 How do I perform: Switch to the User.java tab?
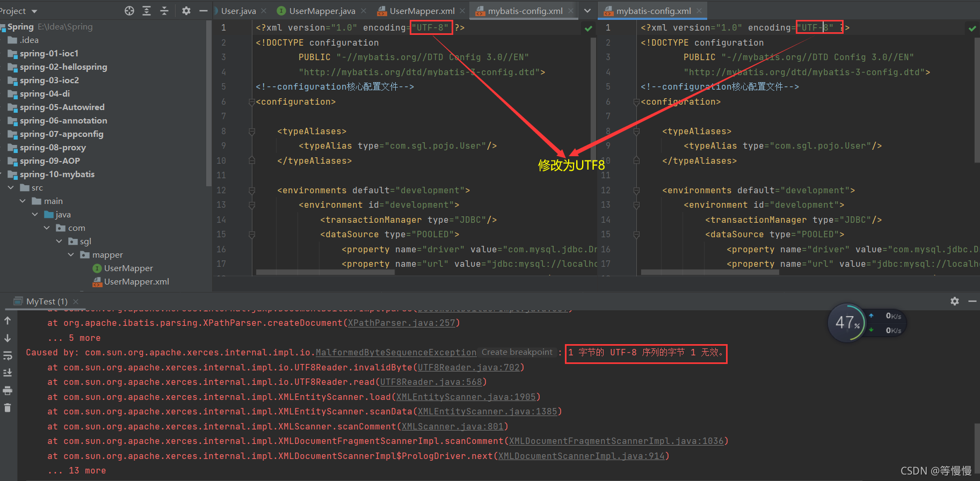[x=238, y=11]
